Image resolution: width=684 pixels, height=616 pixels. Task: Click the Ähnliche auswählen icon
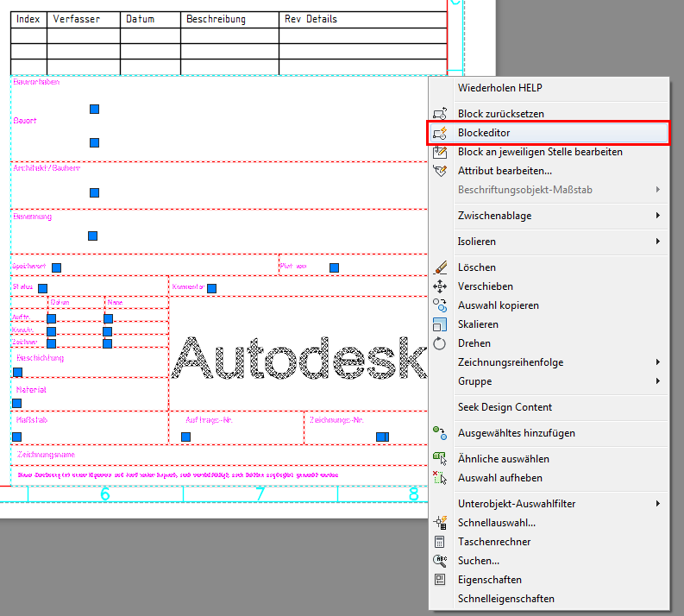440,458
